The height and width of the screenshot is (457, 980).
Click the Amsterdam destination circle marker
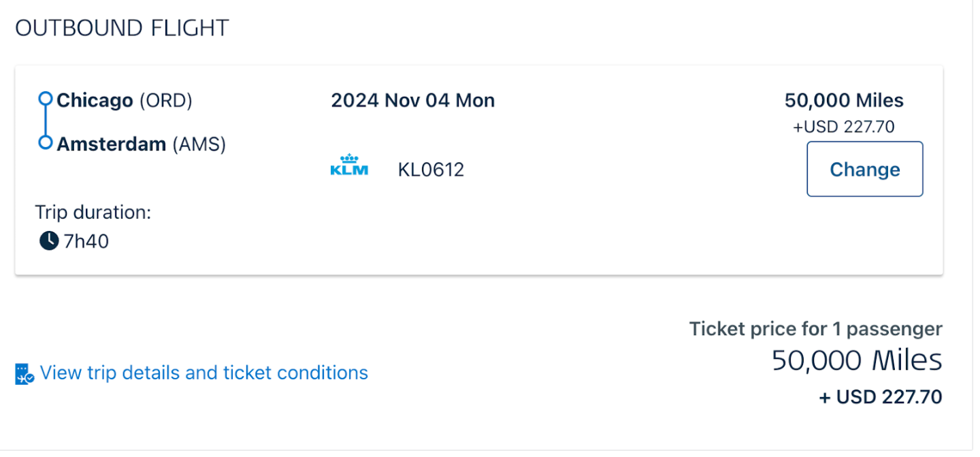tap(45, 143)
